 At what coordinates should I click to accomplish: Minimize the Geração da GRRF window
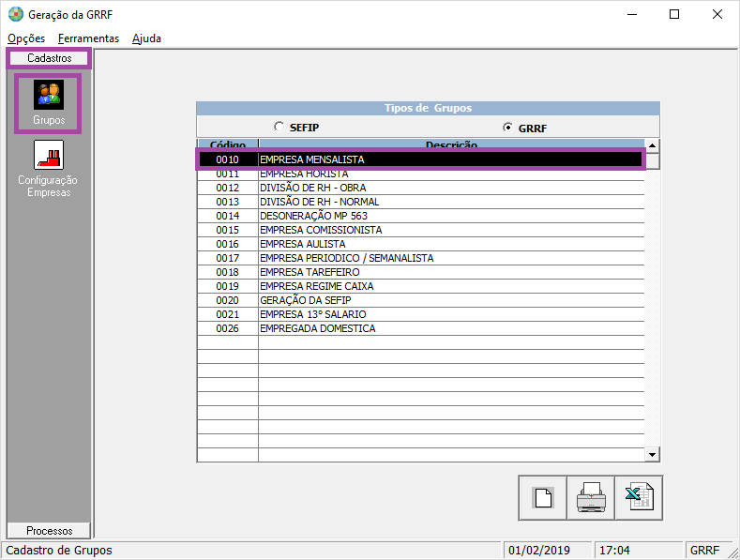pos(632,14)
